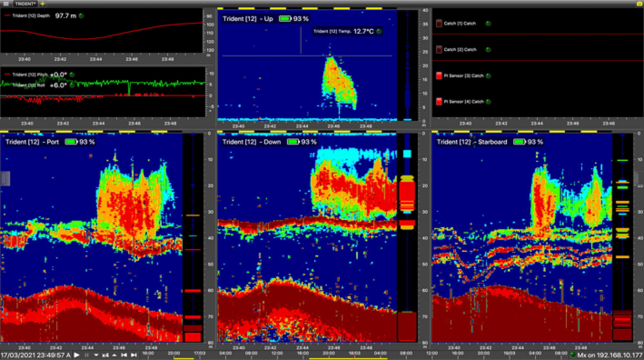
Task: Click the Catch [1] red indicator square
Action: point(439,23)
